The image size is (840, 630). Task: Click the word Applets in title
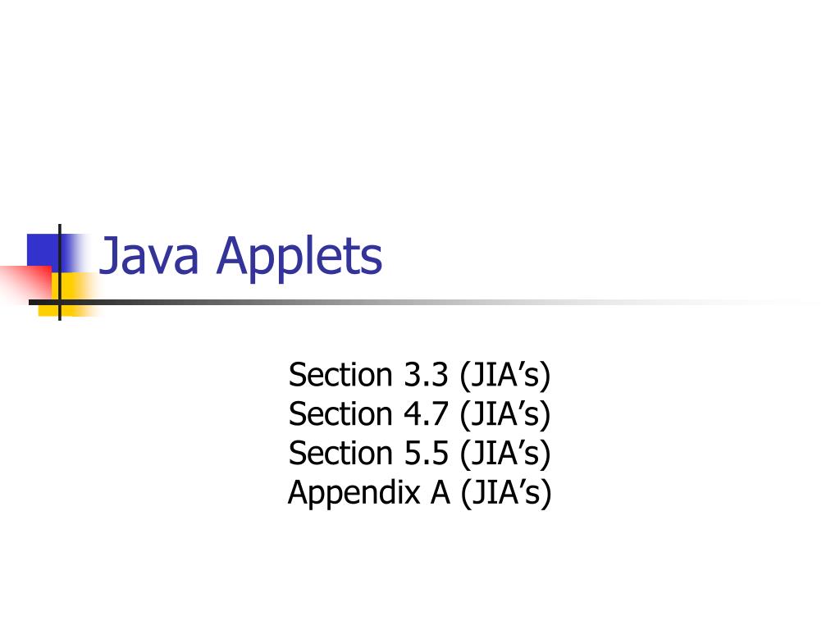point(299,257)
